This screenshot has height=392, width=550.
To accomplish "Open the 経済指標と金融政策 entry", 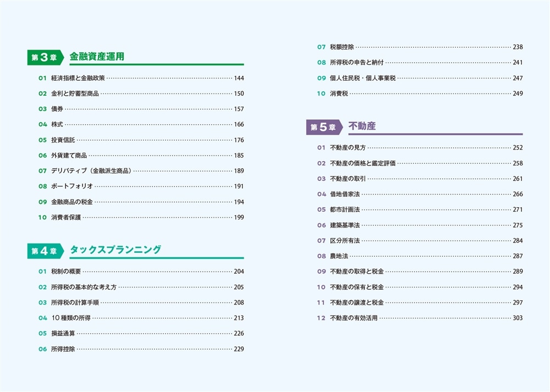I will [78, 78].
